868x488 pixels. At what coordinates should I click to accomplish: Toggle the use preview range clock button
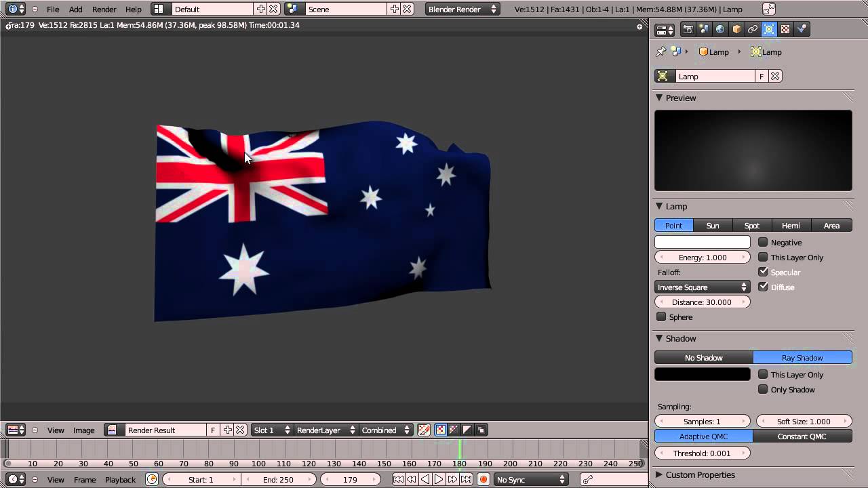pos(152,479)
